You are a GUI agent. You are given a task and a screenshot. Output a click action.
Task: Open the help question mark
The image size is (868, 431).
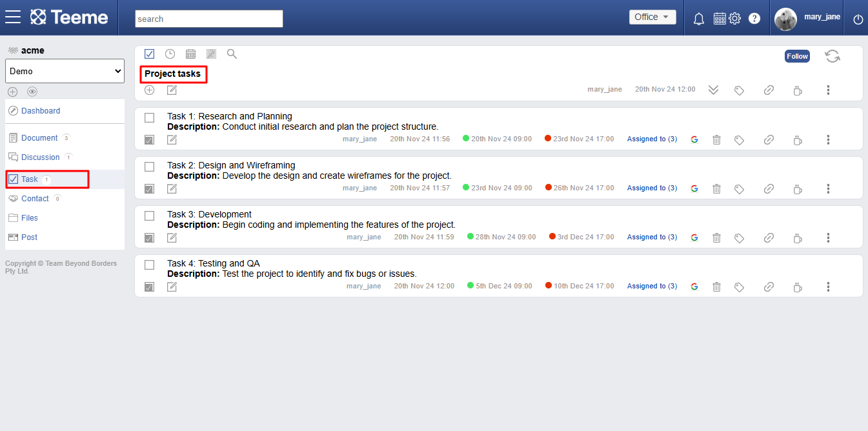click(x=754, y=19)
